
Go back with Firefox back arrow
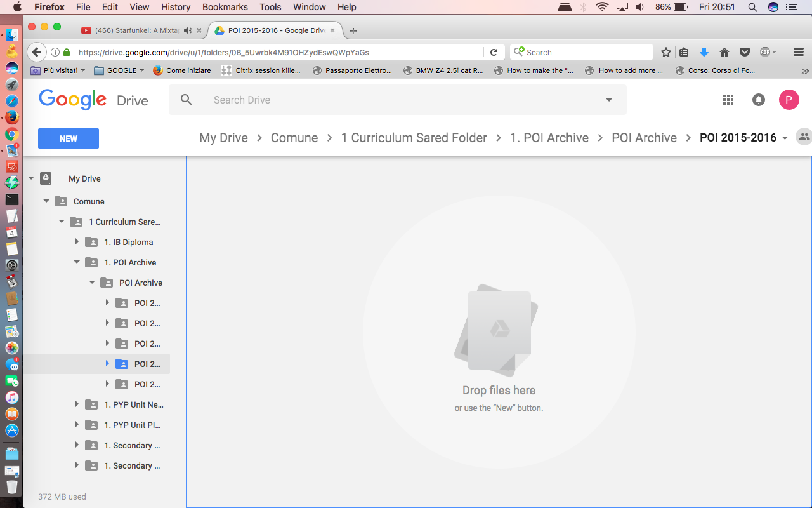[37, 52]
